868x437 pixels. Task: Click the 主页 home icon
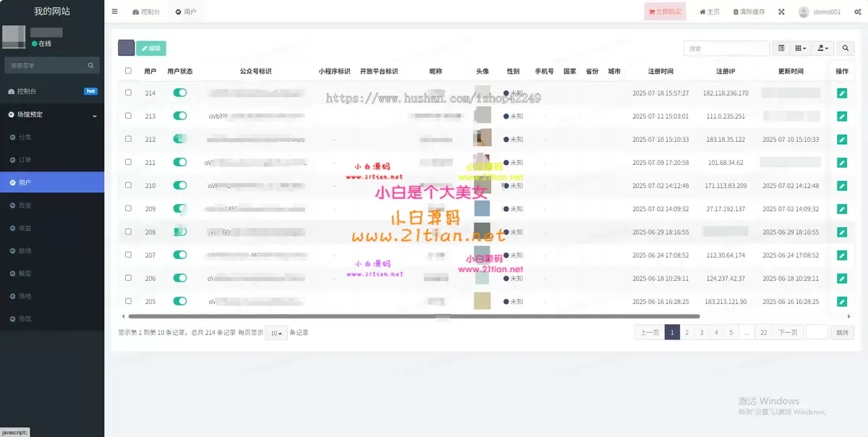point(703,11)
